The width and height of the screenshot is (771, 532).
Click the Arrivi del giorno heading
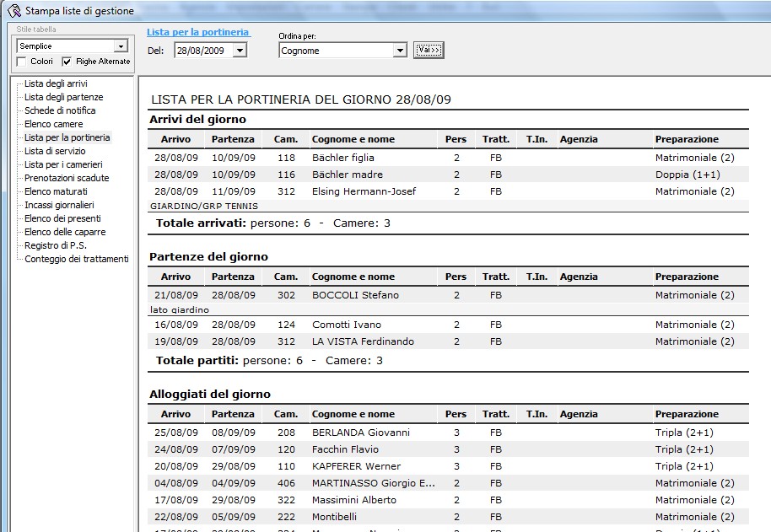(x=197, y=120)
